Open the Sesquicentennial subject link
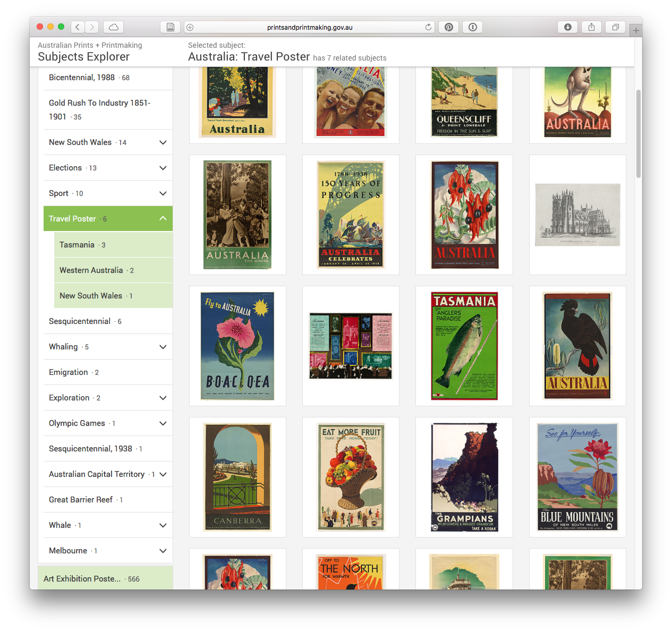 [x=80, y=321]
